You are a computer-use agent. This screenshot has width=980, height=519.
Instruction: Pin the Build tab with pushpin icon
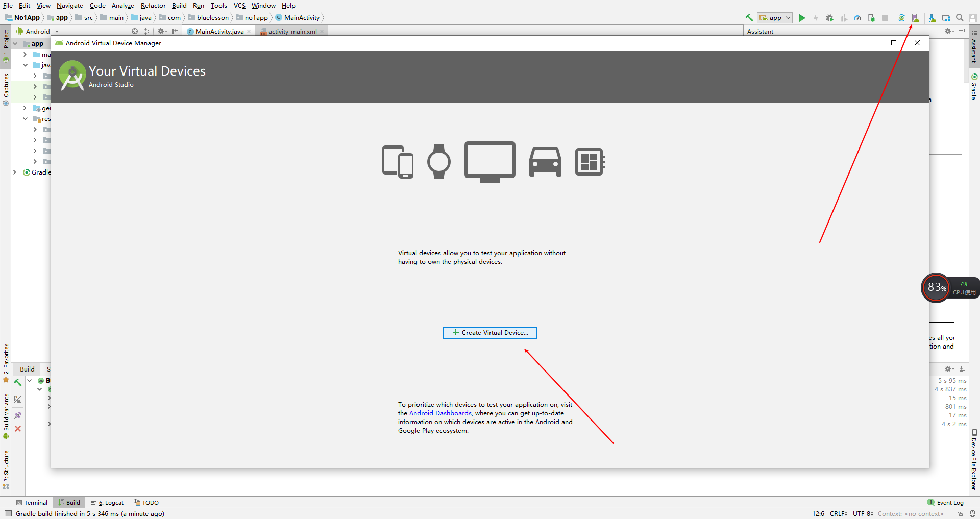point(18,415)
